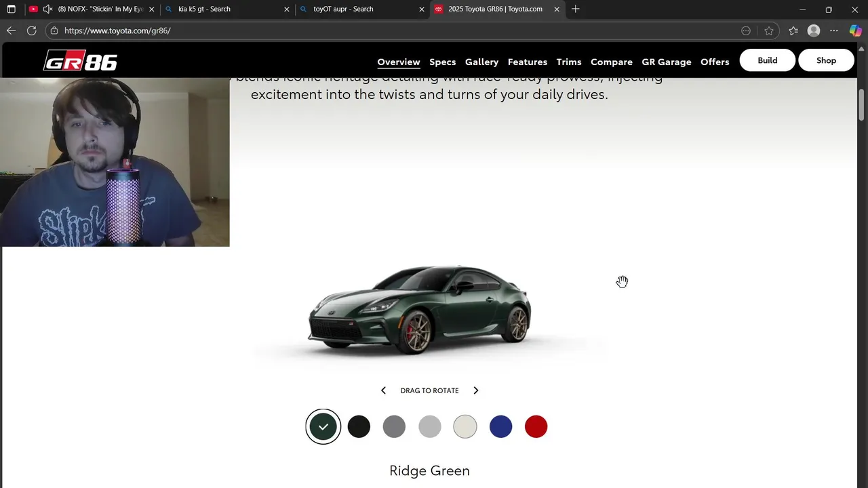The height and width of the screenshot is (488, 868).
Task: Open the Specs section
Action: coord(442,62)
